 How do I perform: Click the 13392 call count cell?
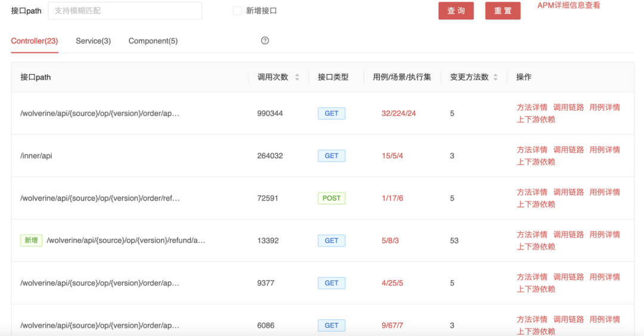pyautogui.click(x=268, y=241)
